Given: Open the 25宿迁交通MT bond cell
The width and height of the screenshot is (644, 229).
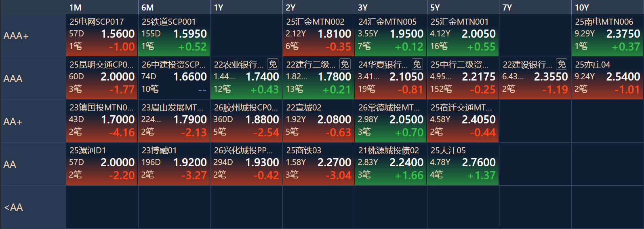Looking at the screenshot, I should click(x=463, y=121).
